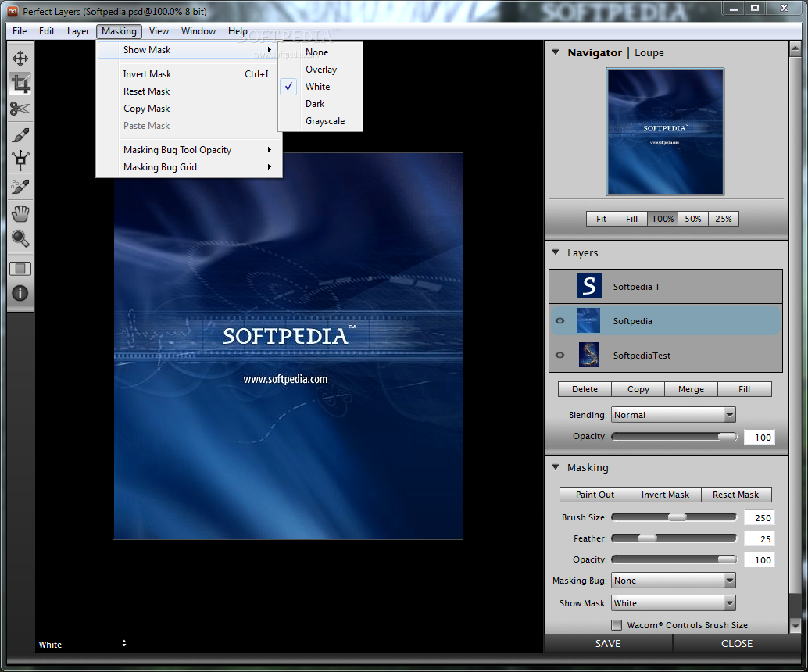Select the Retouch brush tool
808x672 pixels.
[x=20, y=187]
